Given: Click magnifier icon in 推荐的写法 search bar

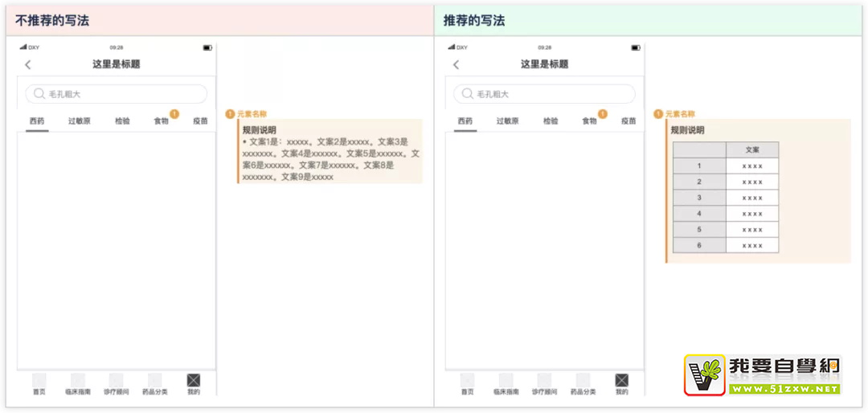Looking at the screenshot, I should [467, 94].
